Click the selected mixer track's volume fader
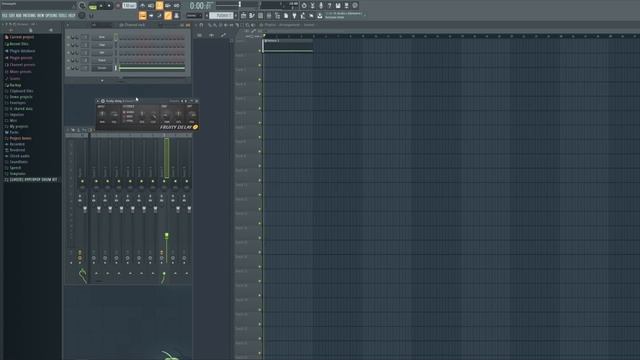The height and width of the screenshot is (360, 640). click(x=166, y=236)
